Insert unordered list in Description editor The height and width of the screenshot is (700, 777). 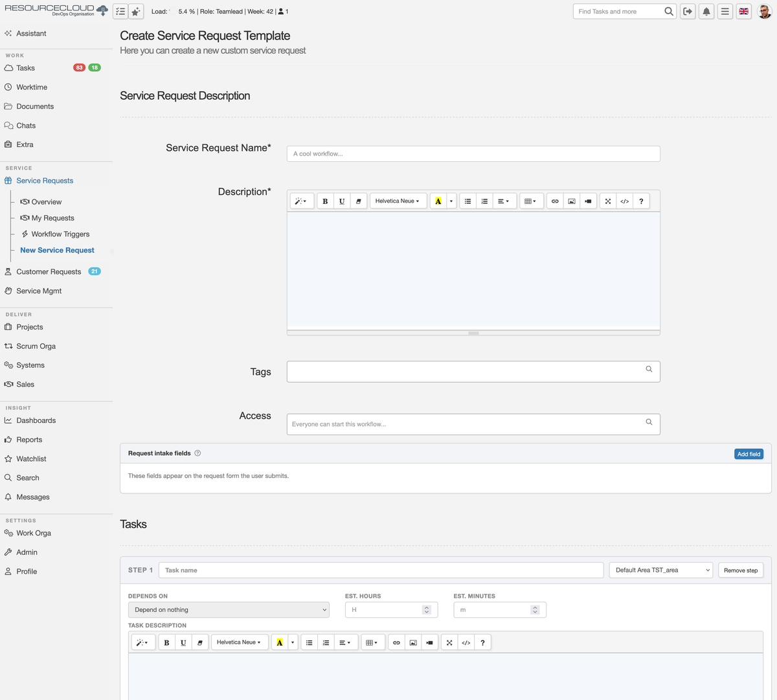pos(467,201)
